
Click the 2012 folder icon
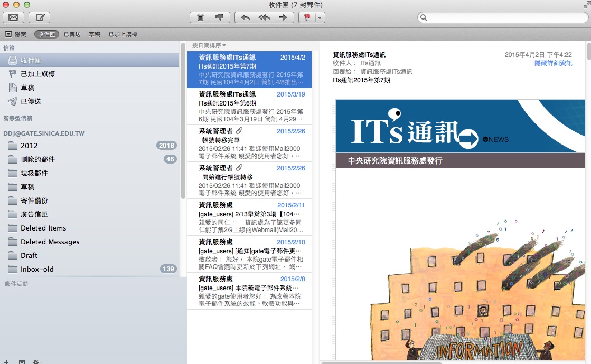(x=13, y=146)
